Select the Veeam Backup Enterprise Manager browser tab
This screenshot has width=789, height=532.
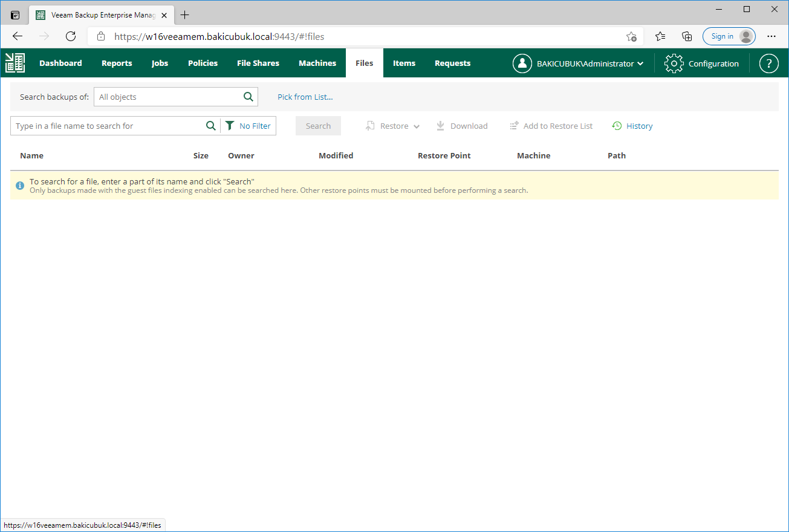pyautogui.click(x=102, y=15)
